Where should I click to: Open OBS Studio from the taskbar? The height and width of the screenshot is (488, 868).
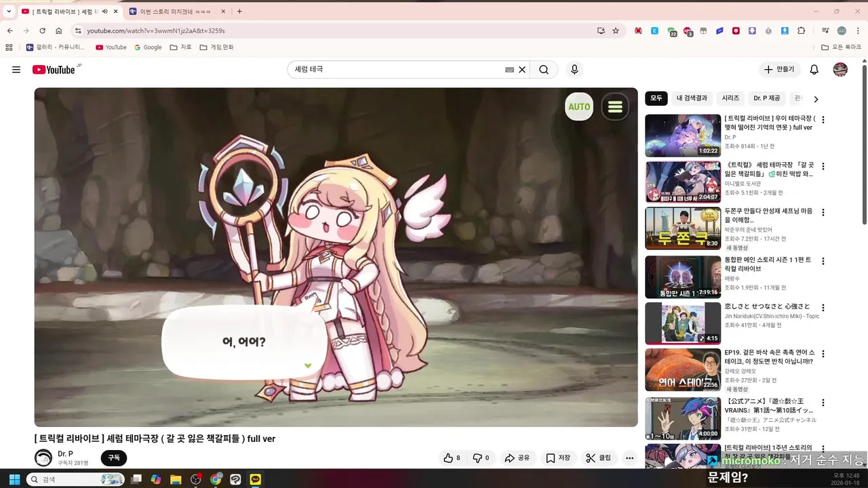196,479
